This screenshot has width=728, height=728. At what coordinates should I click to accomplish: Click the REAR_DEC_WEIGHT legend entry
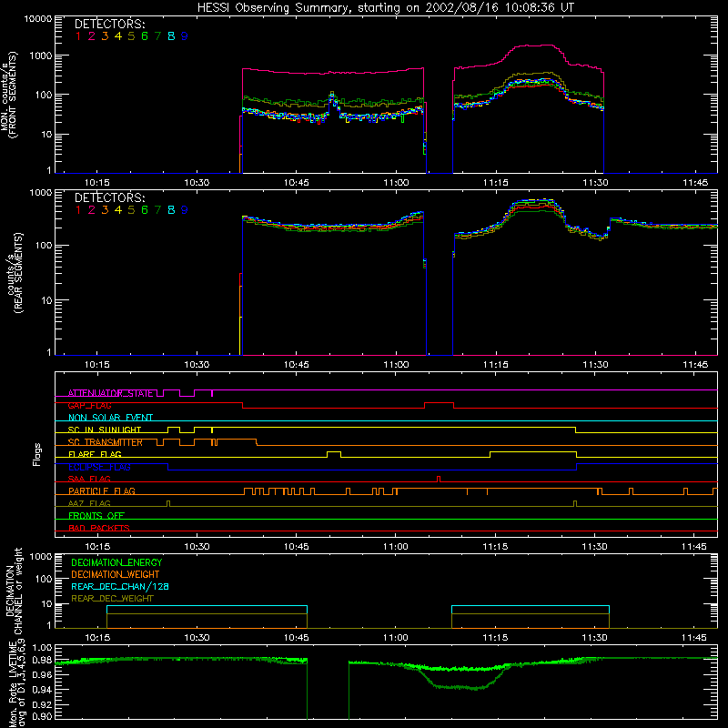(112, 599)
